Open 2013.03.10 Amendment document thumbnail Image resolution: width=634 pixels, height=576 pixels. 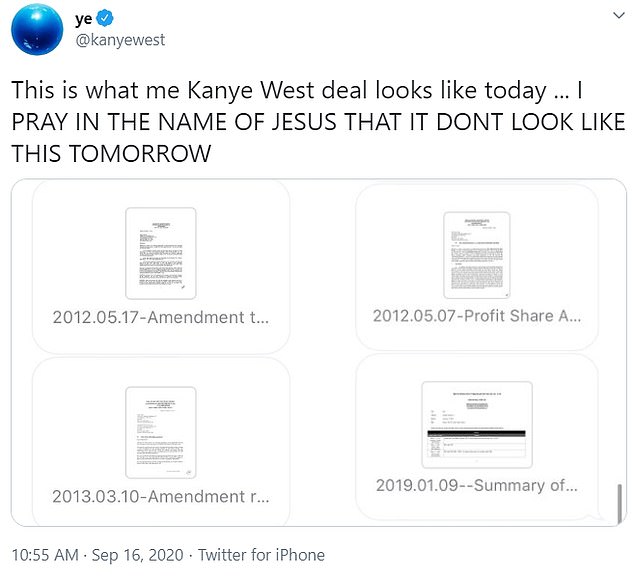tap(161, 433)
